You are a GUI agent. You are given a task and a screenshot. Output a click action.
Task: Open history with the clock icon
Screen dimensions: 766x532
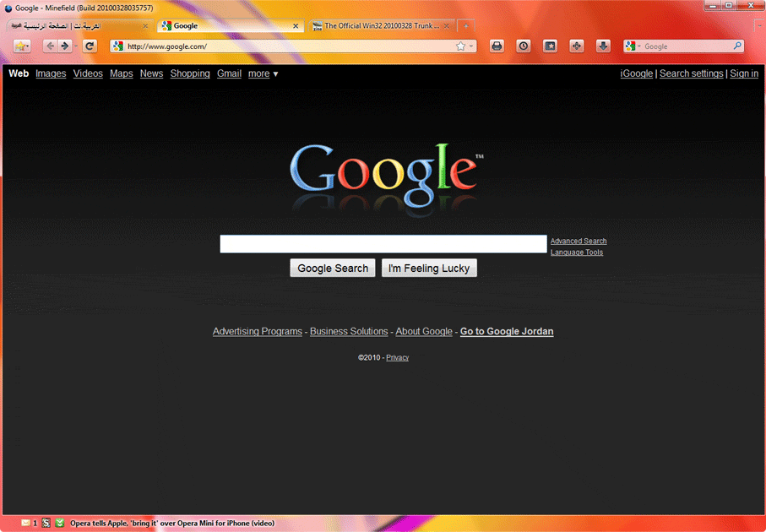pos(524,46)
